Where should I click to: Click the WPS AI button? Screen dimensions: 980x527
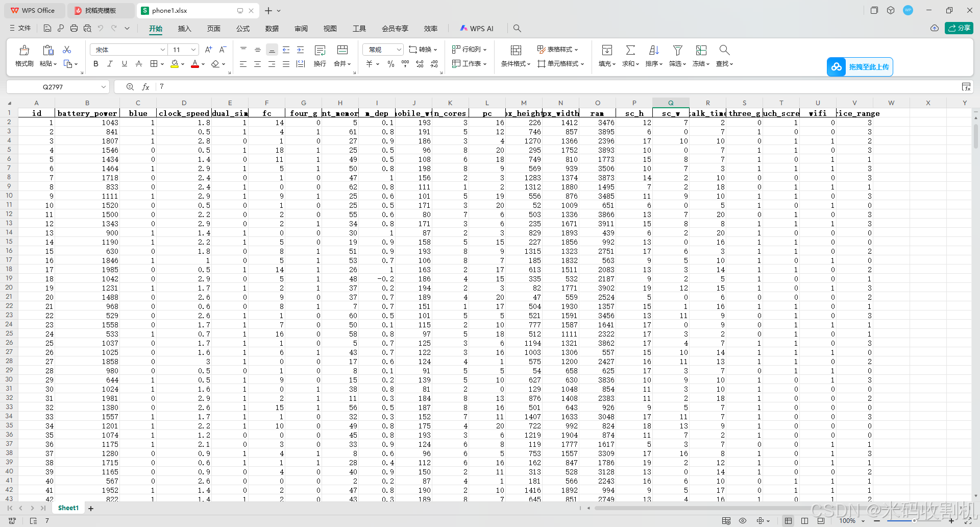476,29
